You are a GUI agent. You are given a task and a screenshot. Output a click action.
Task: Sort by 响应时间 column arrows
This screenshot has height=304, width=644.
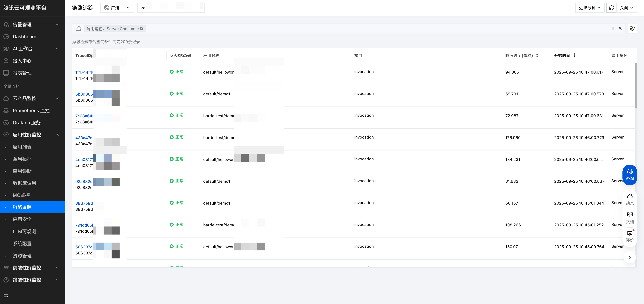pos(537,55)
